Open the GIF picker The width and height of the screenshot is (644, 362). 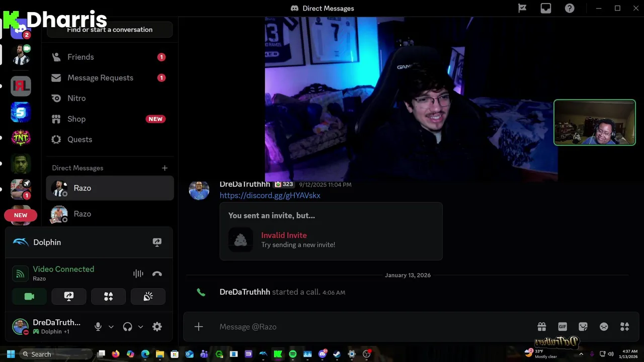coord(562,327)
